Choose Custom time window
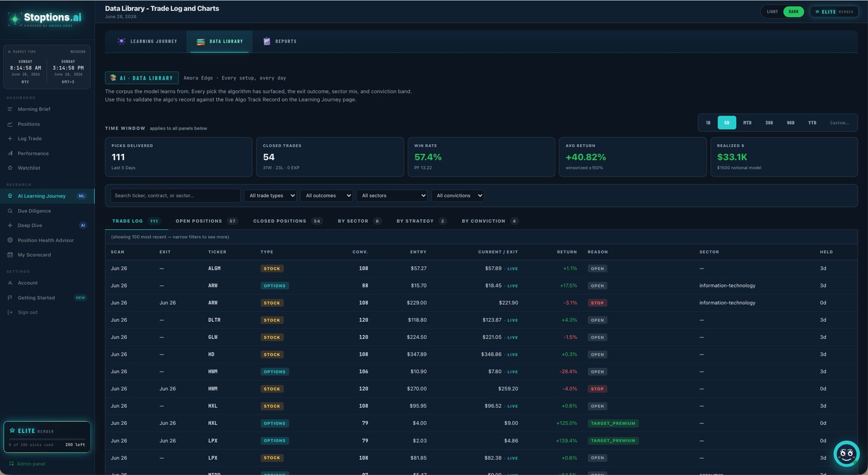 (840, 123)
